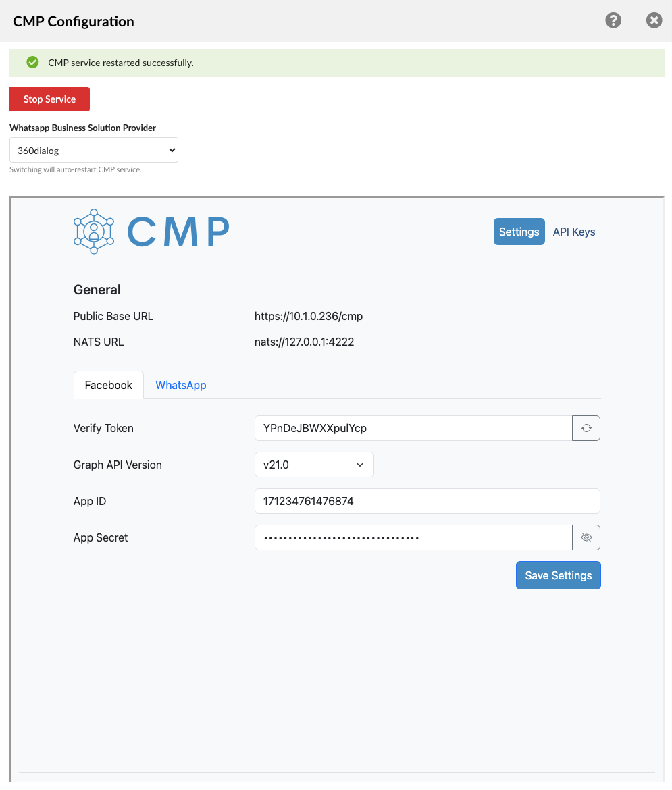Viewport: 672px width, 790px height.
Task: Open the help question mark icon
Action: (613, 20)
